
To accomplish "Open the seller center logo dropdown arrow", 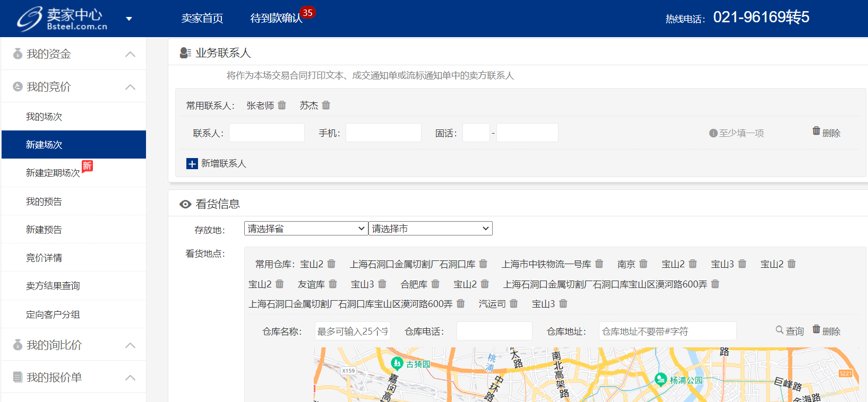I will point(128,19).
